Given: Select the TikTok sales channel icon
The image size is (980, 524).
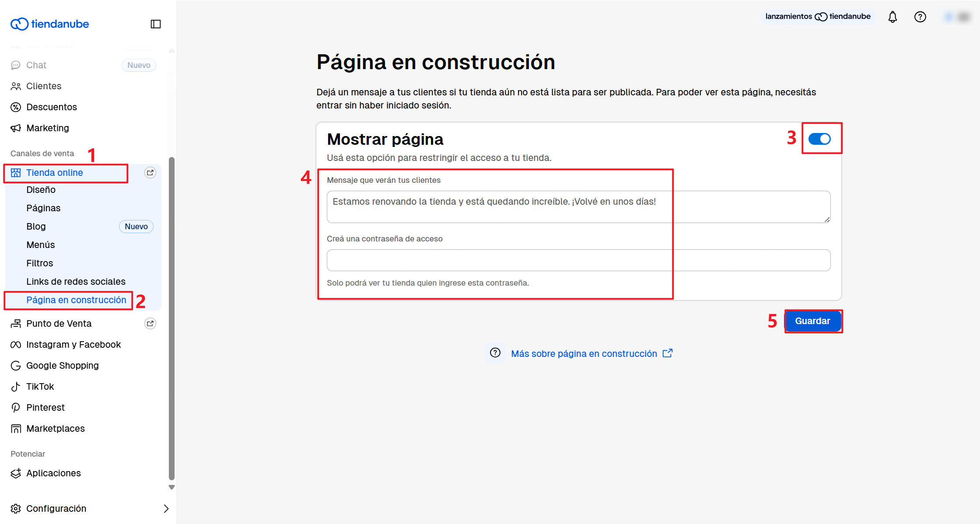Looking at the screenshot, I should pos(16,386).
